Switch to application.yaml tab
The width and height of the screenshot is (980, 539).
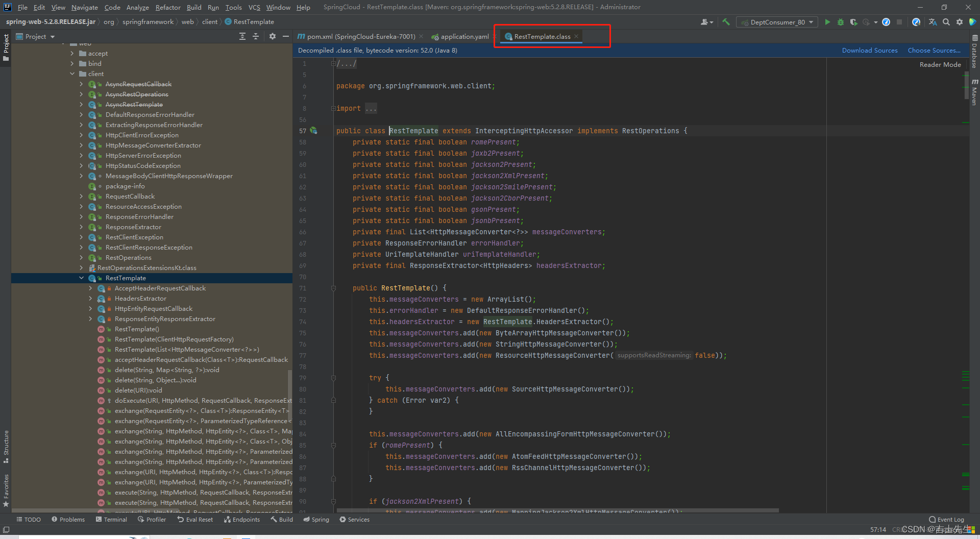464,37
